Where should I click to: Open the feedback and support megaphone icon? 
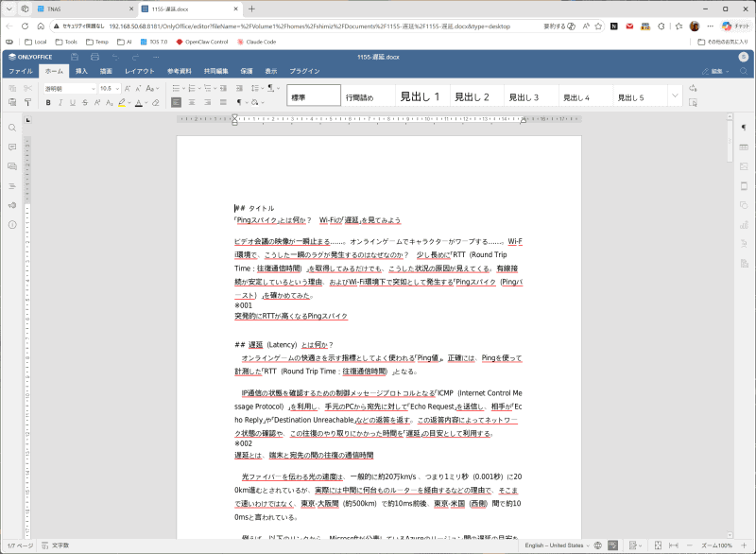pos(12,205)
